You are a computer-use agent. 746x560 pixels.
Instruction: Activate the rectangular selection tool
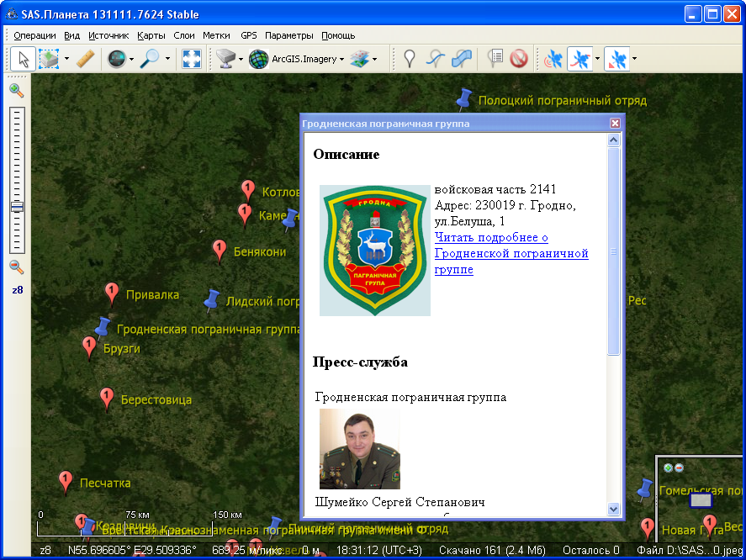[x=50, y=59]
